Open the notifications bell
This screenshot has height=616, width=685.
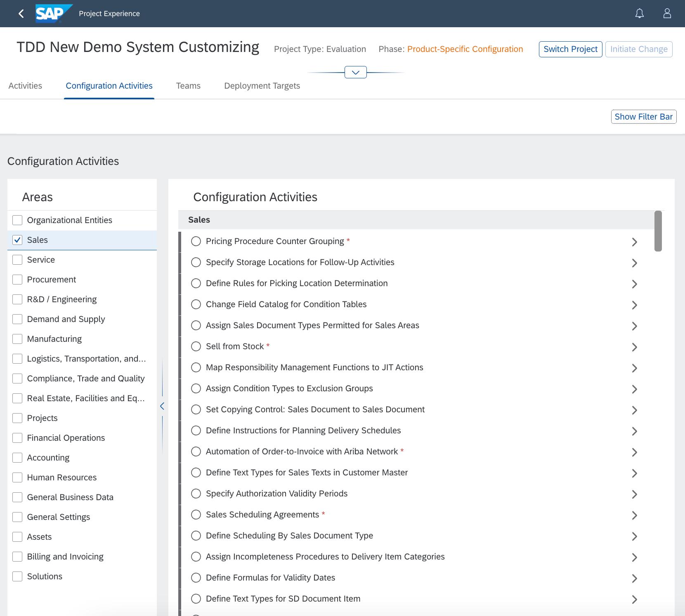pos(639,14)
